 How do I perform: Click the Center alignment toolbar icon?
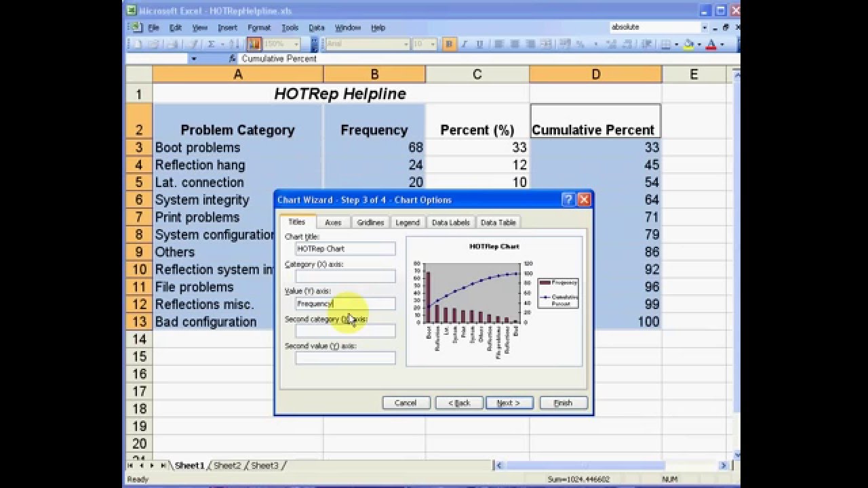tap(515, 44)
